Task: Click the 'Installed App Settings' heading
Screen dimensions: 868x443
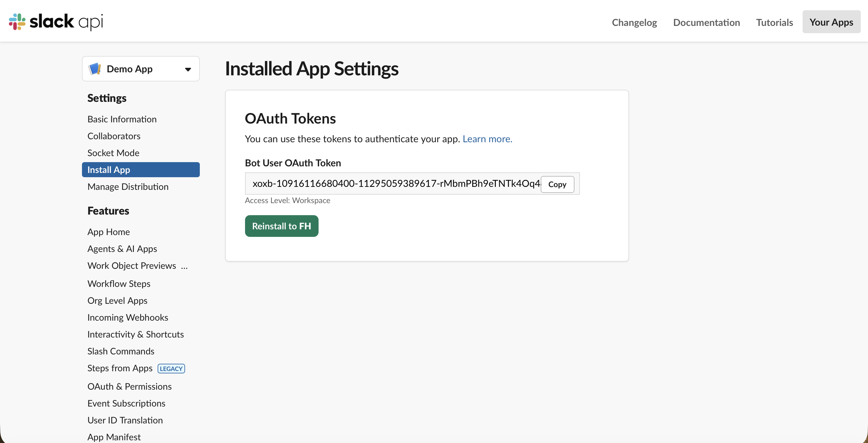Action: (x=312, y=68)
